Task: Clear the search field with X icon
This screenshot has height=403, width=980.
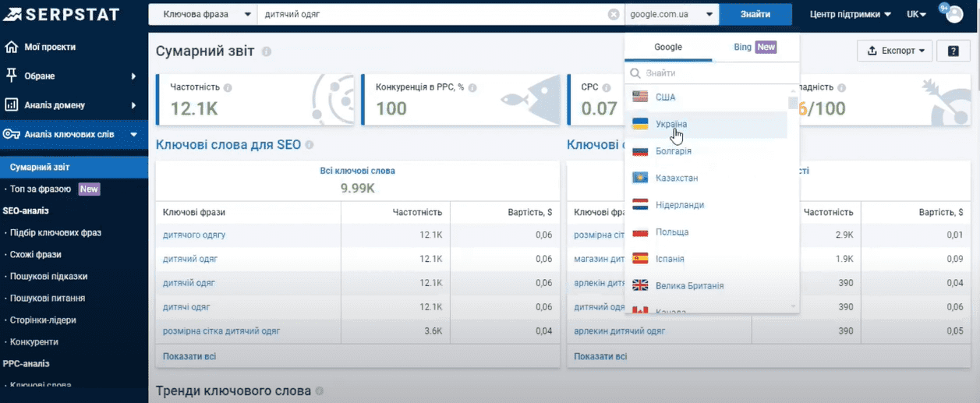Action: [613, 14]
